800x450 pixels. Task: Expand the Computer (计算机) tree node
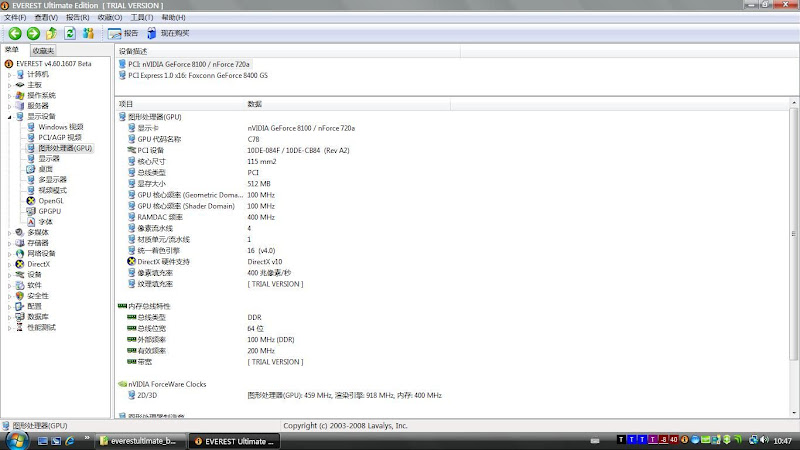(9, 74)
